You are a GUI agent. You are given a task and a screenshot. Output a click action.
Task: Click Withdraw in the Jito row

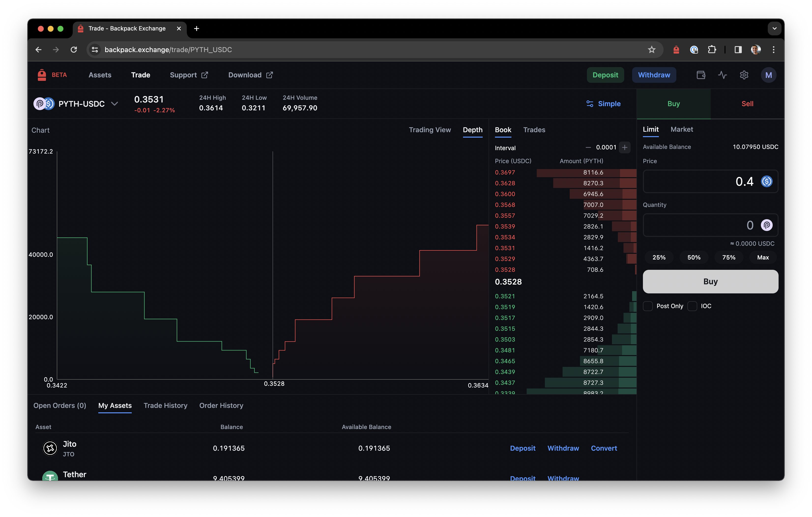click(x=563, y=448)
